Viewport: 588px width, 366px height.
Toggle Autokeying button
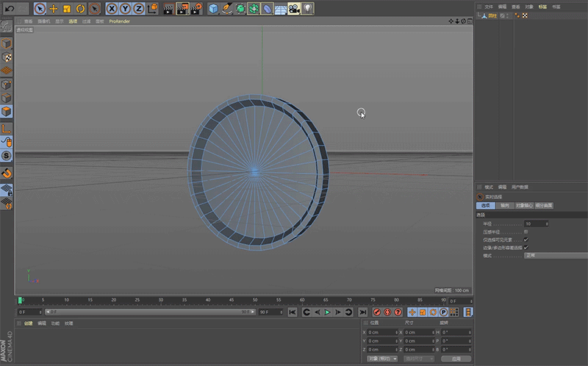[387, 312]
